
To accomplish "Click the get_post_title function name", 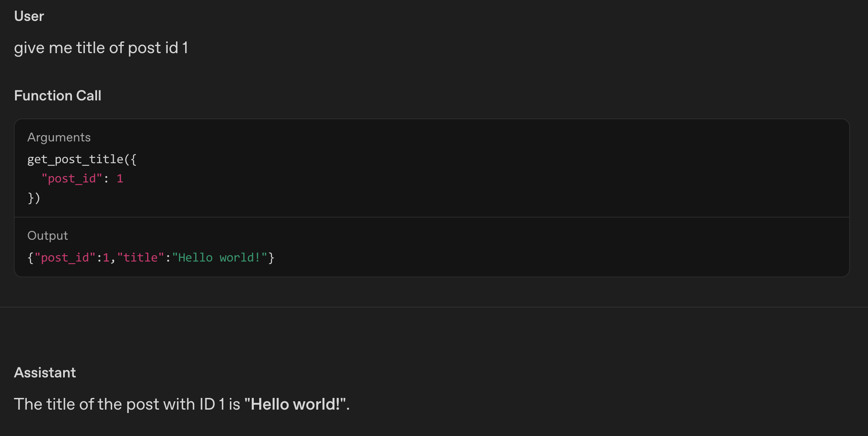I will (75, 159).
